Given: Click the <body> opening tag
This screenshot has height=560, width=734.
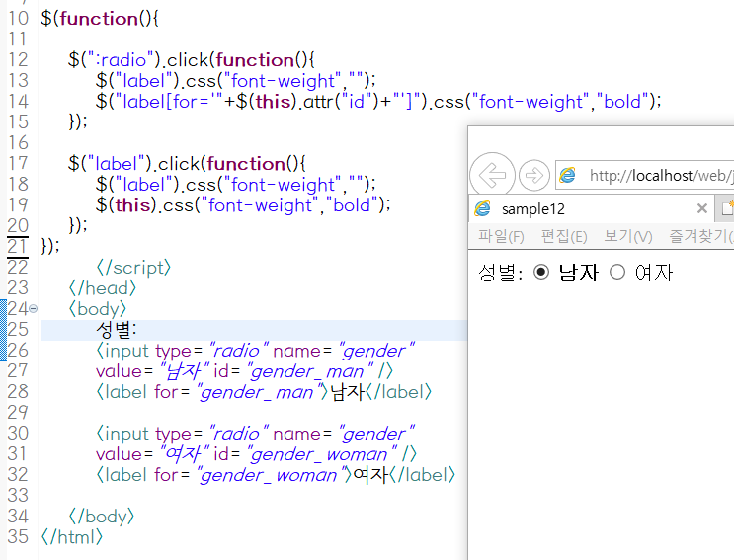Looking at the screenshot, I should point(98,309).
